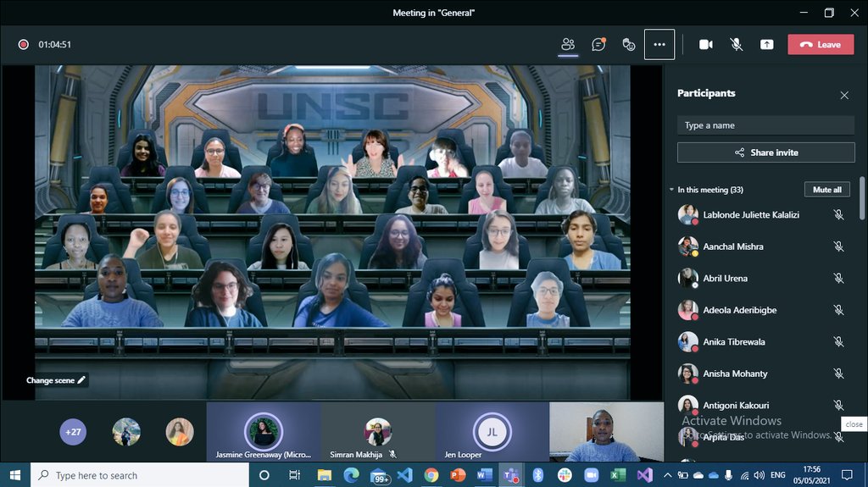Open PowerPoint from the taskbar
This screenshot has width=868, height=487.
click(458, 475)
